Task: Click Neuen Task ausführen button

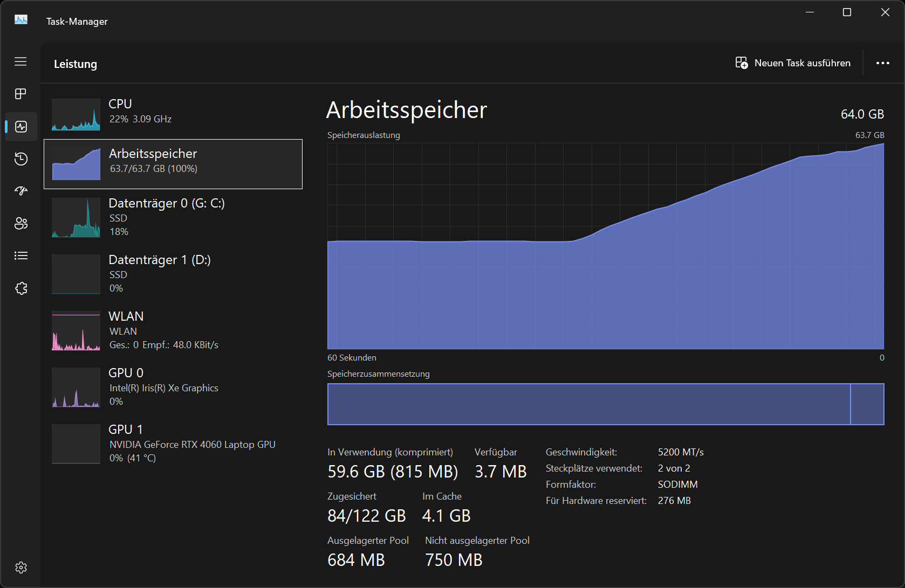Action: pos(793,63)
